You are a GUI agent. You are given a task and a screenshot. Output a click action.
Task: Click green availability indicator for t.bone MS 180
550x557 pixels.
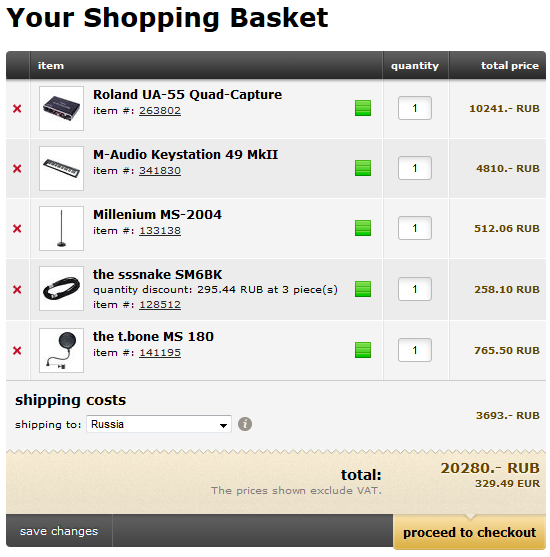(x=363, y=350)
